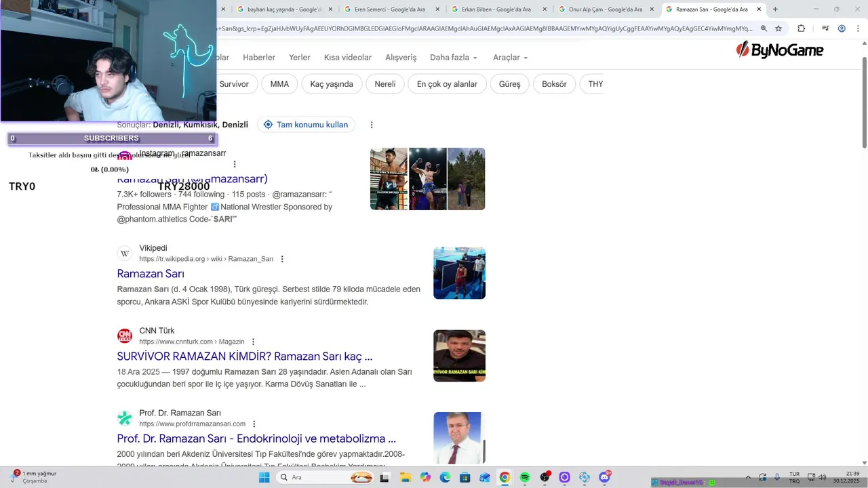
Task: Show hidden tray icons chevron
Action: 748,477
